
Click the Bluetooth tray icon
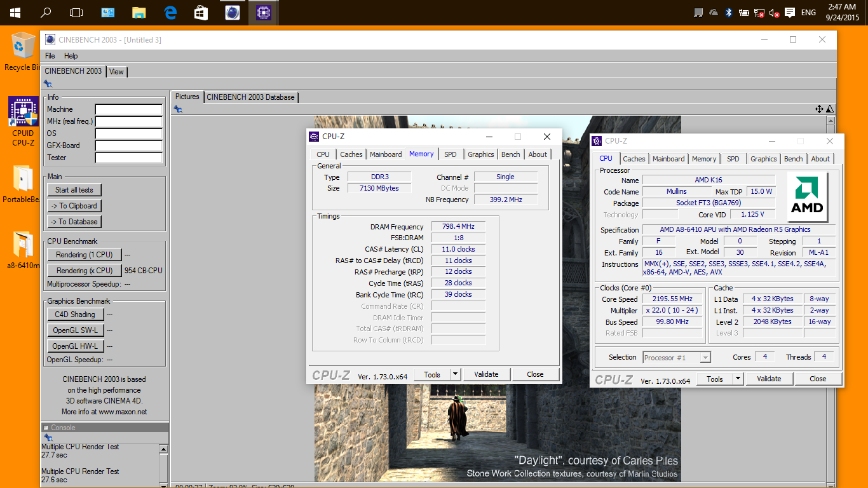click(729, 12)
